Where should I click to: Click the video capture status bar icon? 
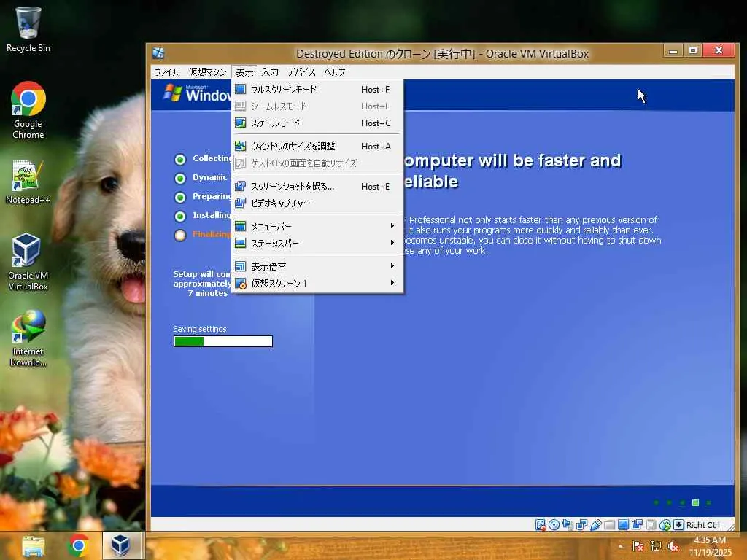coord(637,525)
